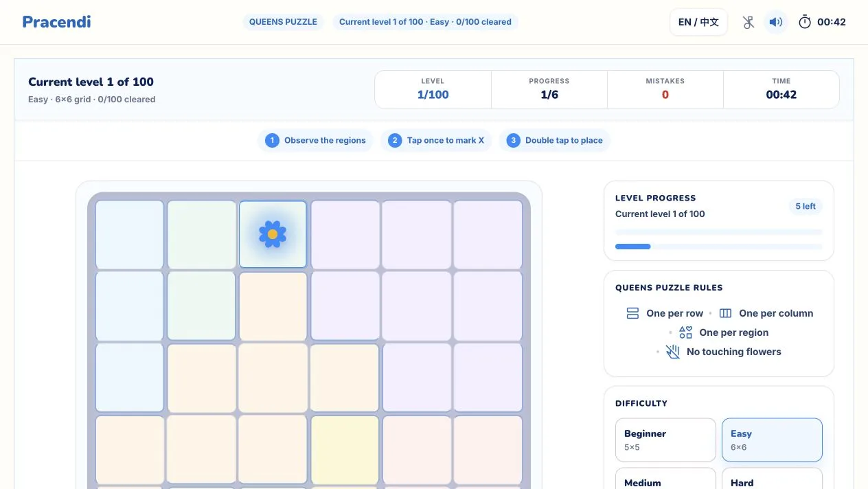Select the Easy 6×6 difficulty
Screen dimensions: 868x489
[x=772, y=440]
